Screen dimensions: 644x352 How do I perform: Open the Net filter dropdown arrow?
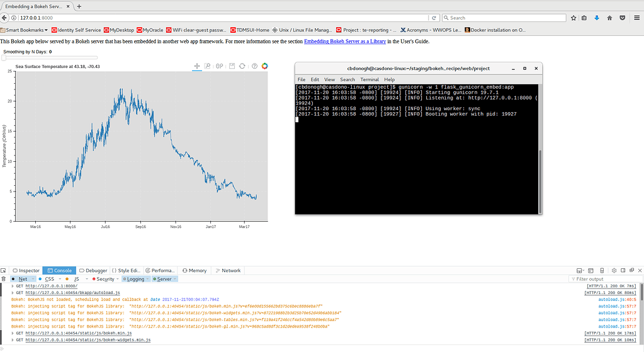33,279
